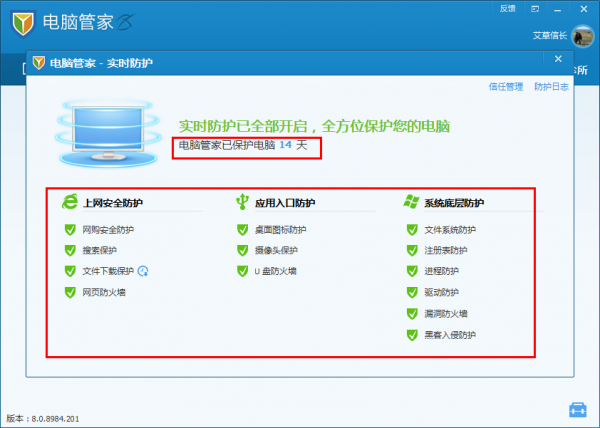600x428 pixels.
Task: Click the Windows flag icon beside 系统底层防护
Action: (412, 202)
